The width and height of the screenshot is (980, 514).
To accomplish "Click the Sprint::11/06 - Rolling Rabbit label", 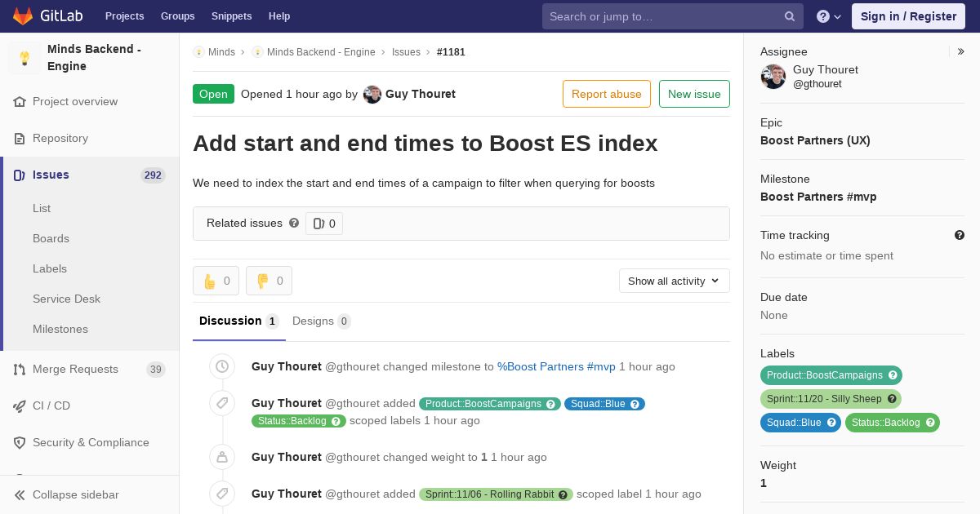I will point(496,494).
